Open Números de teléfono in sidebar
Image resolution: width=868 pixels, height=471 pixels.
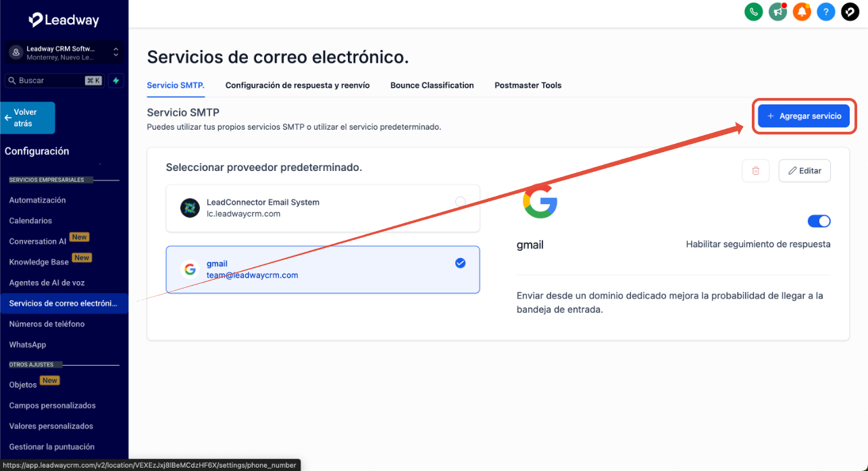47,324
